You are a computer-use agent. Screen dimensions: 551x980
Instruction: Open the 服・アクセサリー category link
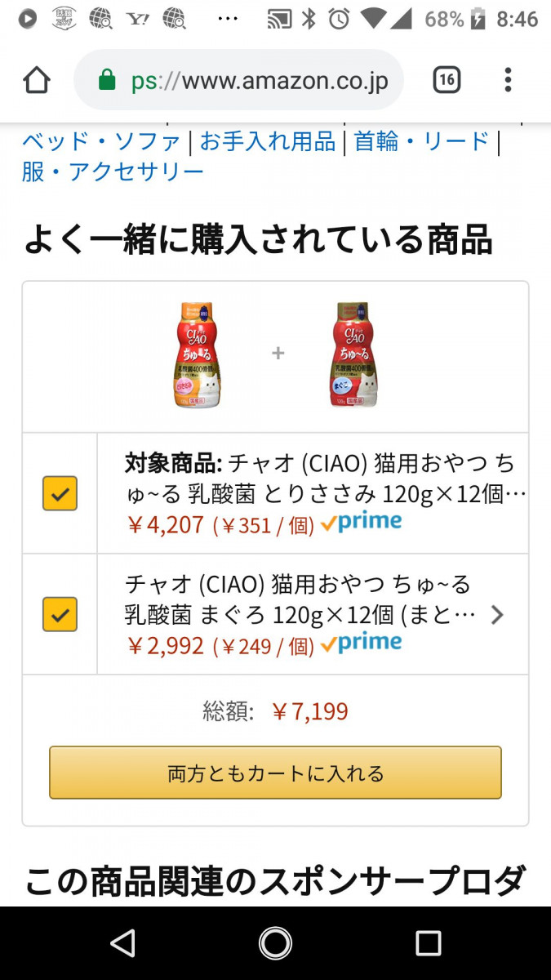[x=113, y=172]
